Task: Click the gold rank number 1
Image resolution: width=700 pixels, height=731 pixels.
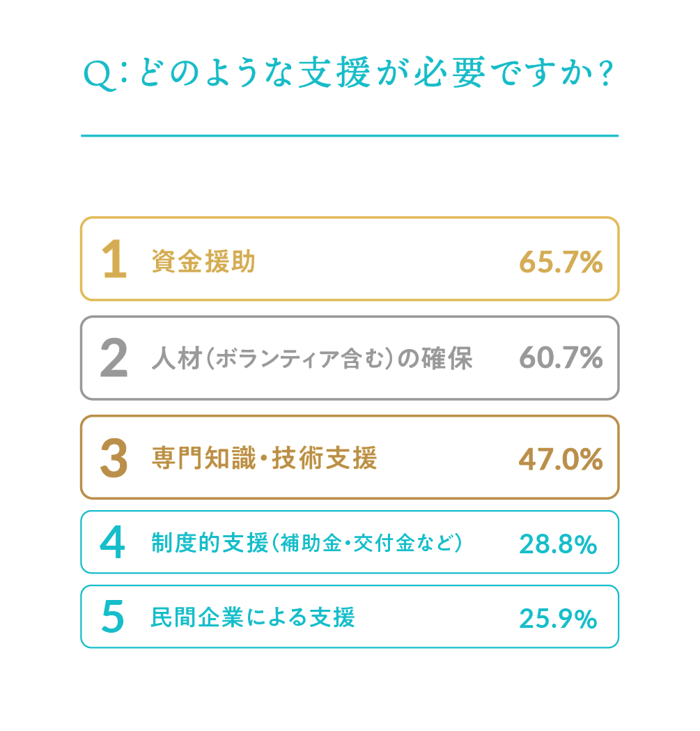Action: point(114,260)
